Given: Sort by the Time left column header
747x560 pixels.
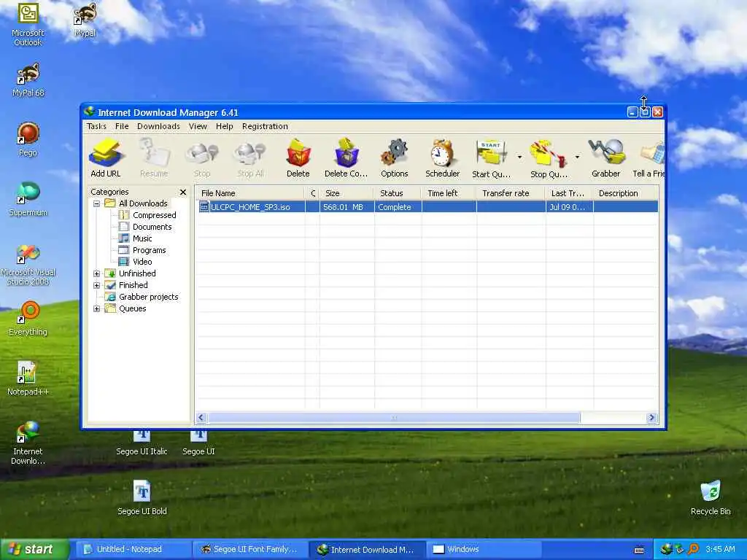Looking at the screenshot, I should click(449, 193).
